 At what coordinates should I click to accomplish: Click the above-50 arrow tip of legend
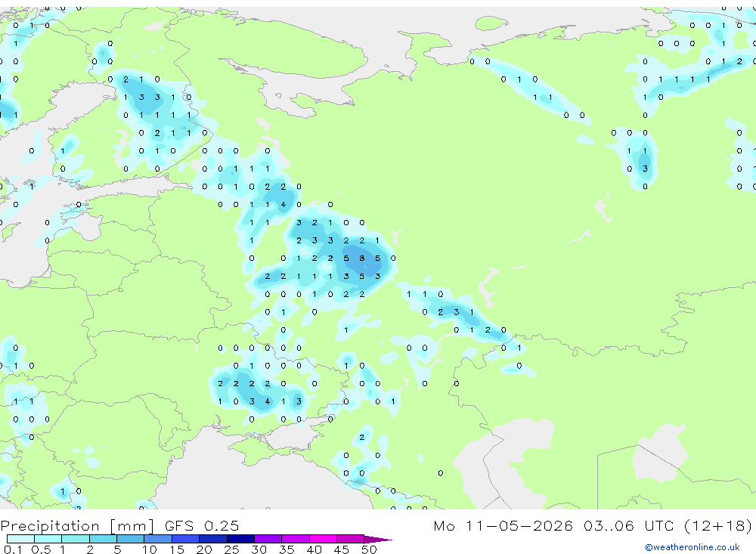pyautogui.click(x=378, y=539)
